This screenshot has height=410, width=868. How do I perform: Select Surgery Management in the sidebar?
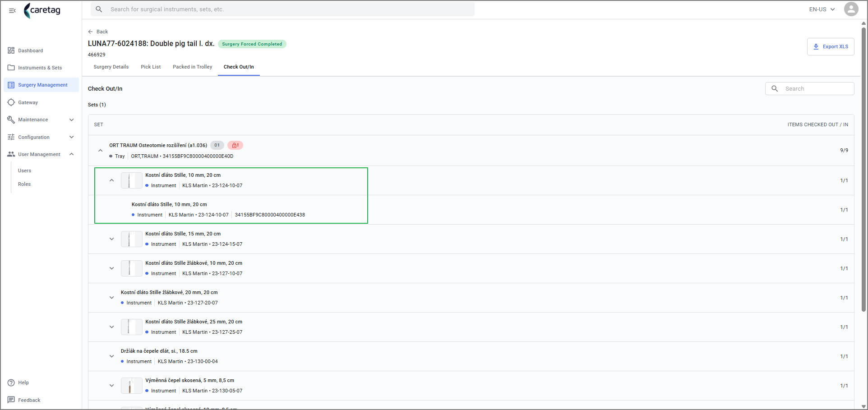[41, 85]
